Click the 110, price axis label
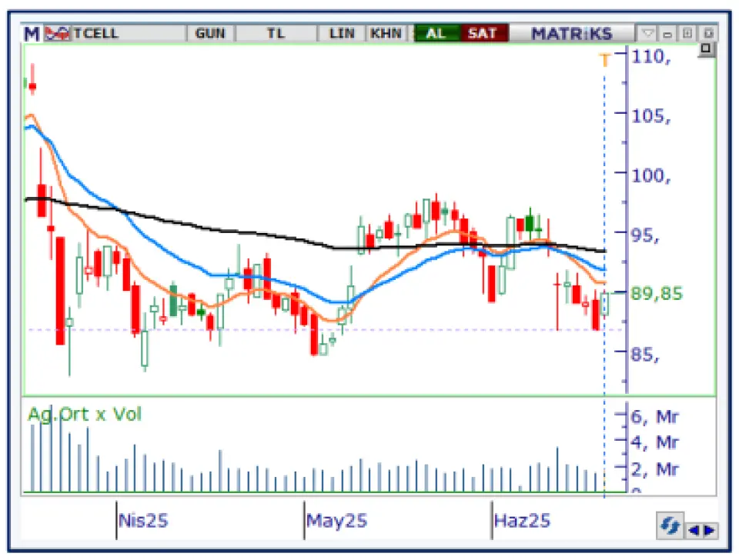This screenshot has width=739, height=560. coord(651,57)
